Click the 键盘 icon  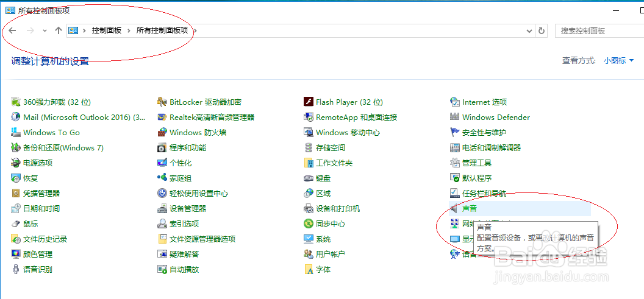pos(309,178)
